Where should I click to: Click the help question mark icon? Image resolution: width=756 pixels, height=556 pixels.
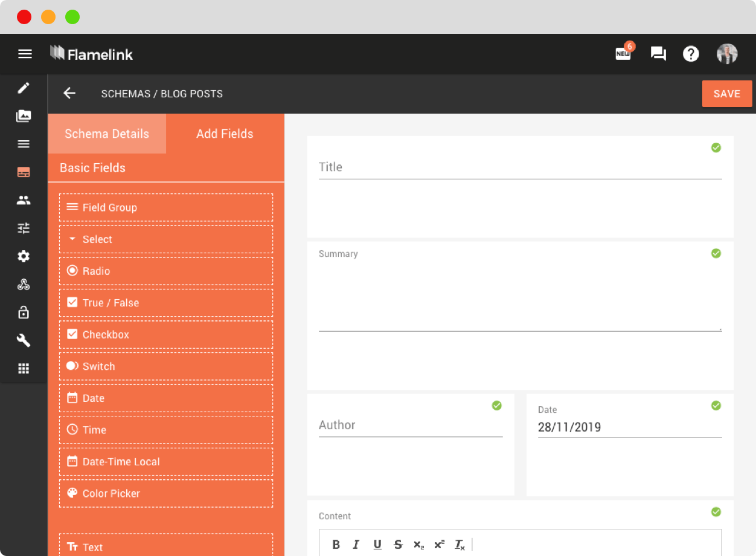[691, 54]
